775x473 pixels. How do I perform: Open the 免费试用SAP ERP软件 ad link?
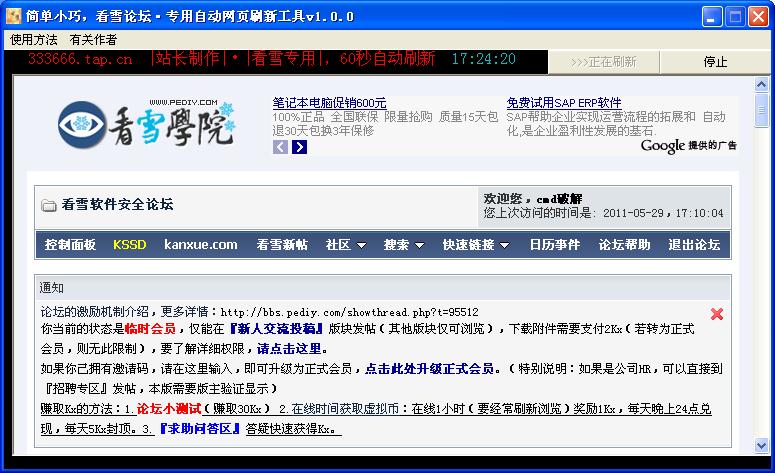coord(563,103)
